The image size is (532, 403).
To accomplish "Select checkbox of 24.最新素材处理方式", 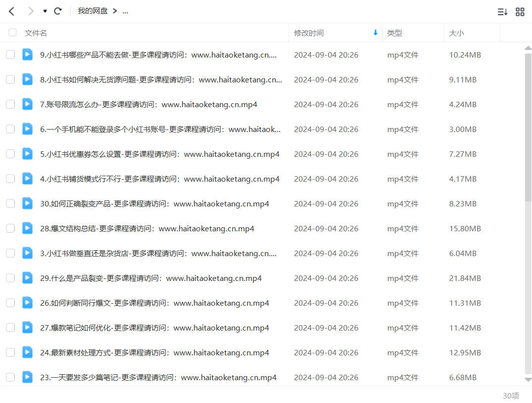I will (x=10, y=352).
